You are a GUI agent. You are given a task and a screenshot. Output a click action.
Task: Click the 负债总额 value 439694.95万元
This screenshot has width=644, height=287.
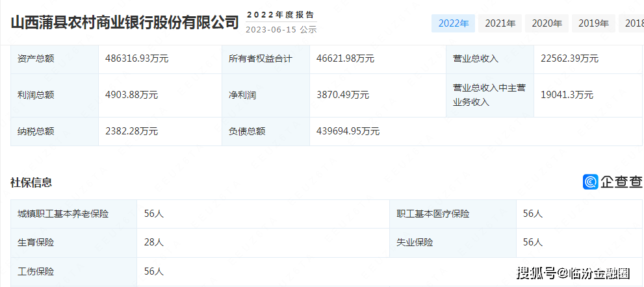348,131
